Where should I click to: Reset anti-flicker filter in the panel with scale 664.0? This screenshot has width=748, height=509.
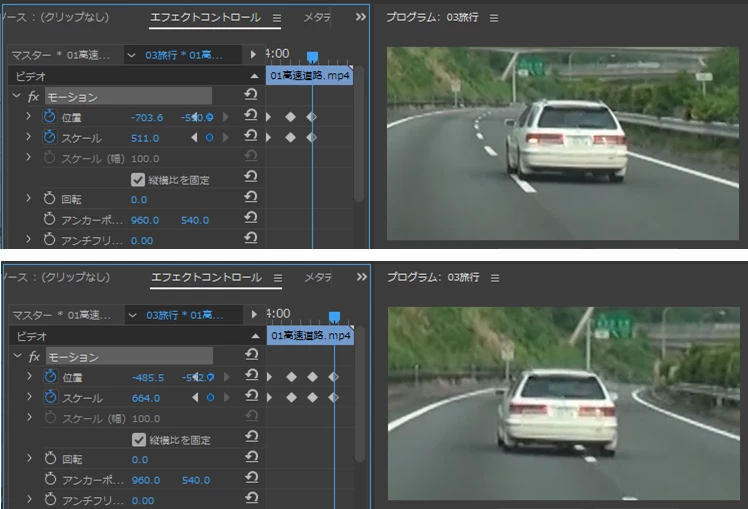click(x=251, y=499)
